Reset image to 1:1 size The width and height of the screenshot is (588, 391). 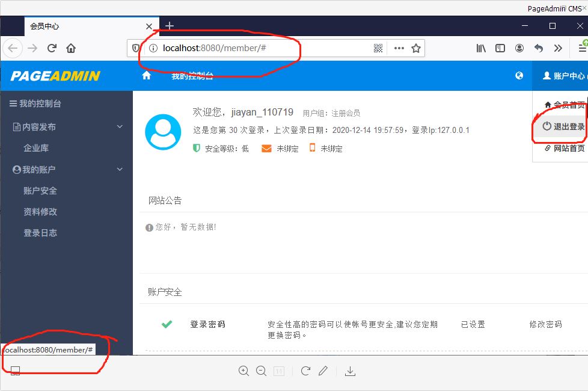pyautogui.click(x=279, y=372)
